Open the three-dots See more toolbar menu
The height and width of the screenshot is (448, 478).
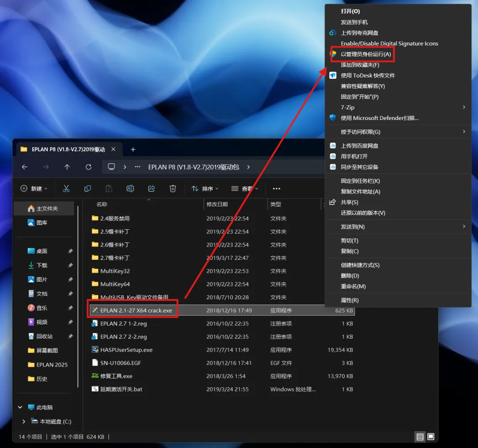click(x=277, y=189)
